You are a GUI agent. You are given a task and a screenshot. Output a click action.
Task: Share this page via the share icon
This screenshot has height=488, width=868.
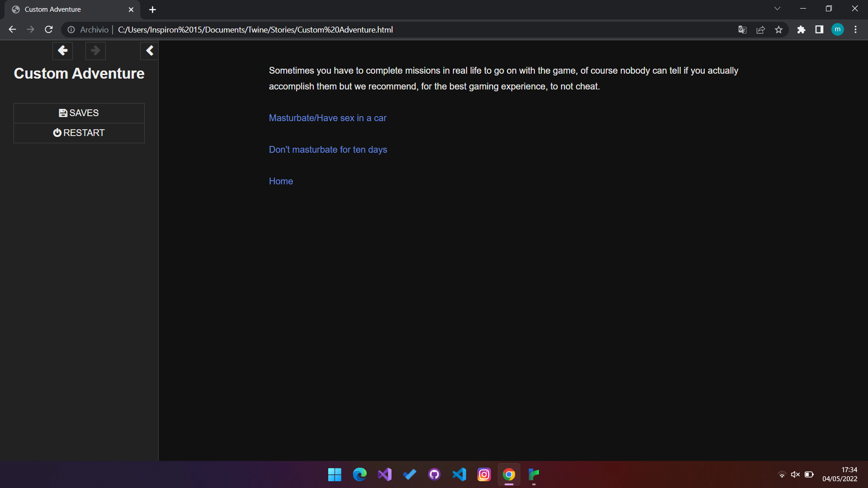pyautogui.click(x=760, y=30)
